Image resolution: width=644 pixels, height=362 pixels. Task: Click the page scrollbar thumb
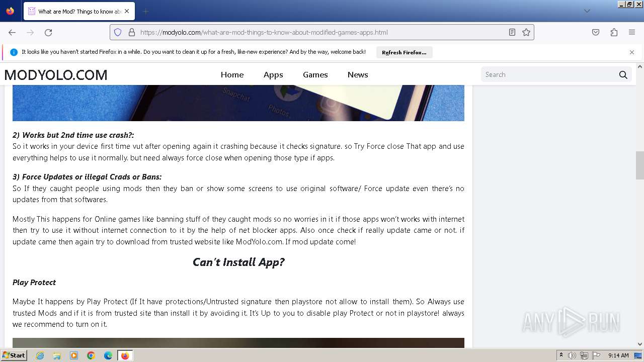click(640, 165)
